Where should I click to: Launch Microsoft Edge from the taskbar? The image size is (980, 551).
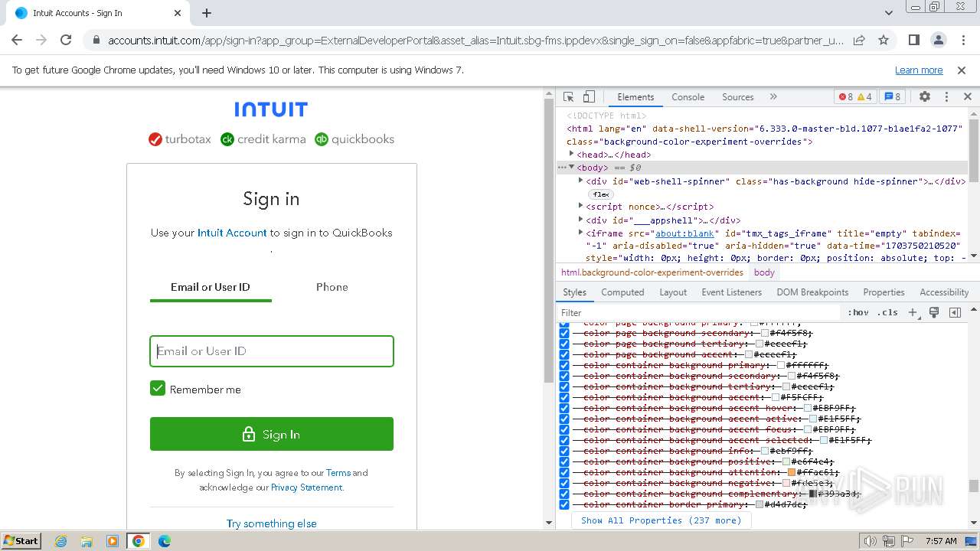point(165,541)
